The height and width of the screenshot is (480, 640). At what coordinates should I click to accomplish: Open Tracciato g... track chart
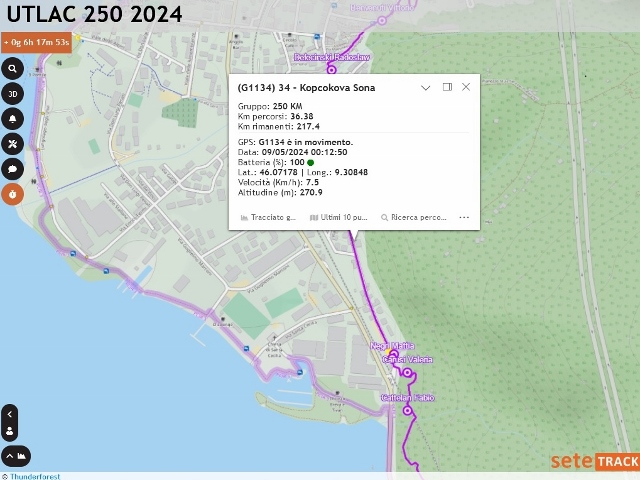(268, 218)
